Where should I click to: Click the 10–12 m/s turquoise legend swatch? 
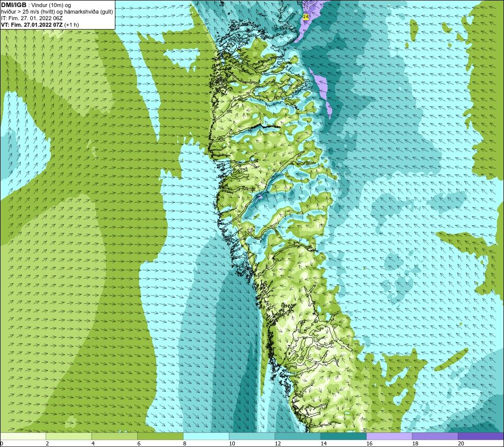coord(252,436)
